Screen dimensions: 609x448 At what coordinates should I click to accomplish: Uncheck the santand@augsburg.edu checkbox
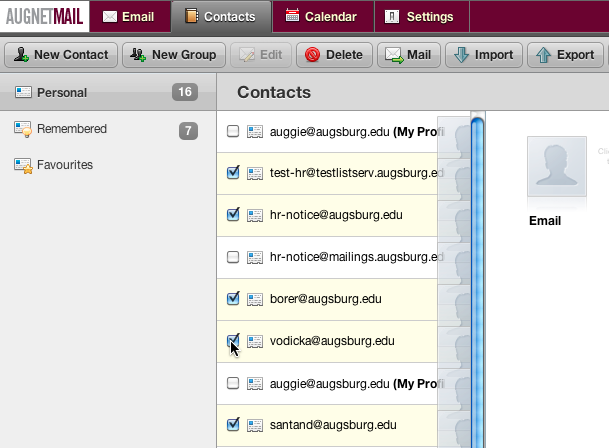[233, 424]
